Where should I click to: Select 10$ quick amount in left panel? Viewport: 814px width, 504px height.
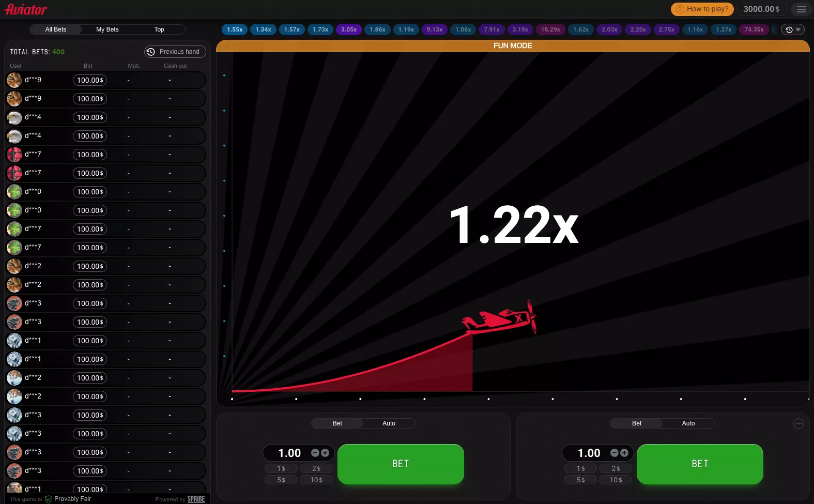[316, 480]
